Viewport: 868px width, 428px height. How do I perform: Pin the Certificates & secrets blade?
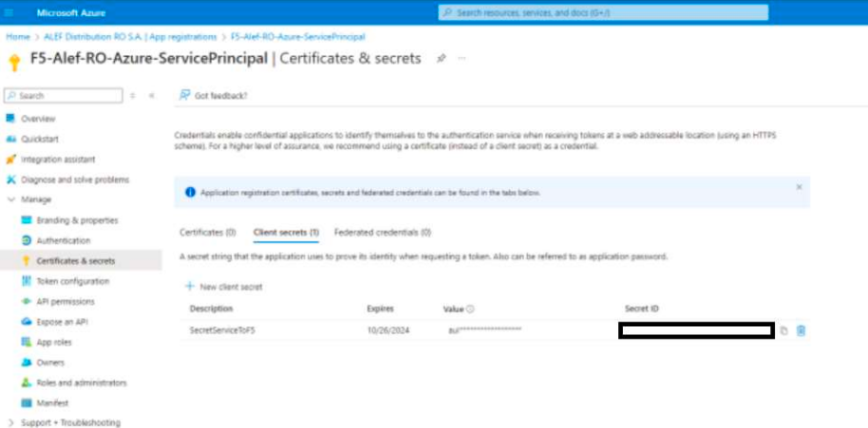[x=442, y=58]
